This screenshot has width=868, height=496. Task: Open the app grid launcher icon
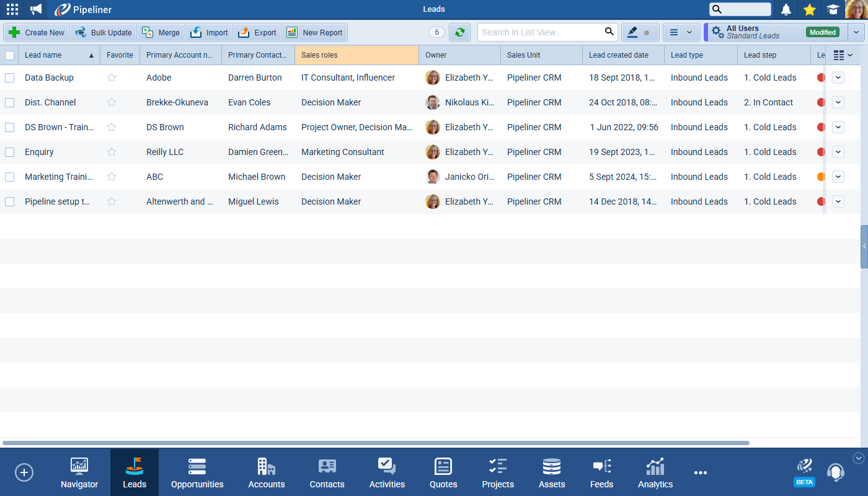[x=12, y=9]
